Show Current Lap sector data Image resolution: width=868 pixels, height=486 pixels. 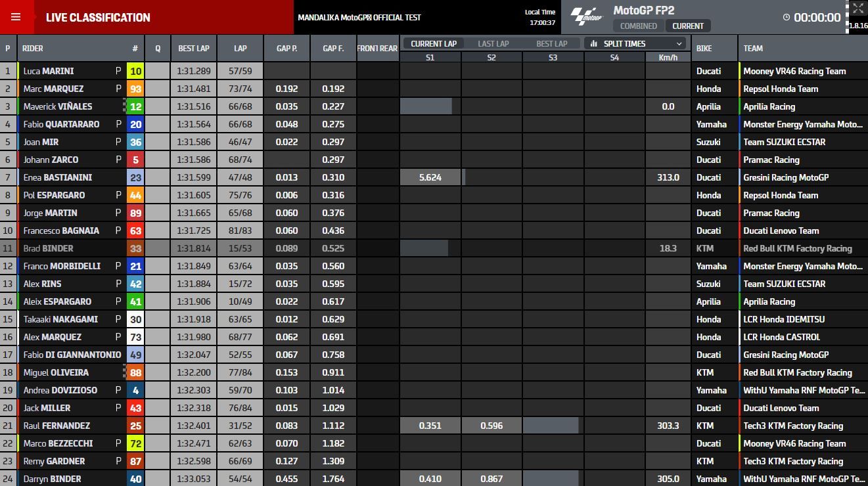point(433,44)
